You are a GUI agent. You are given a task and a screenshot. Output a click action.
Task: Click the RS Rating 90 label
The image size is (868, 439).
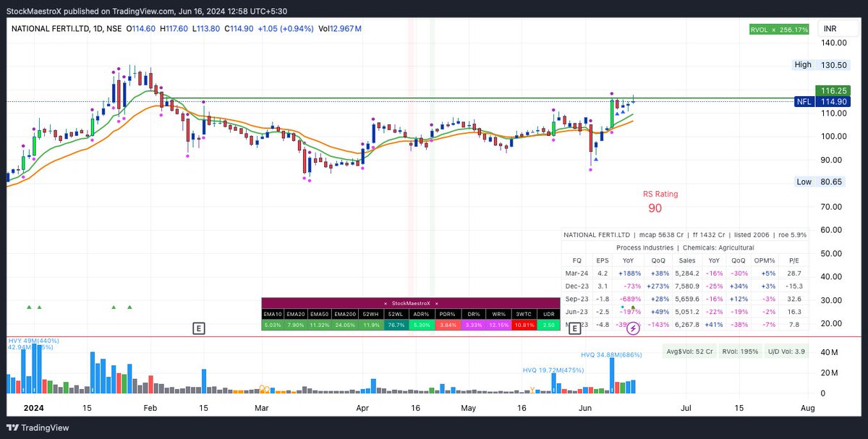pos(660,202)
